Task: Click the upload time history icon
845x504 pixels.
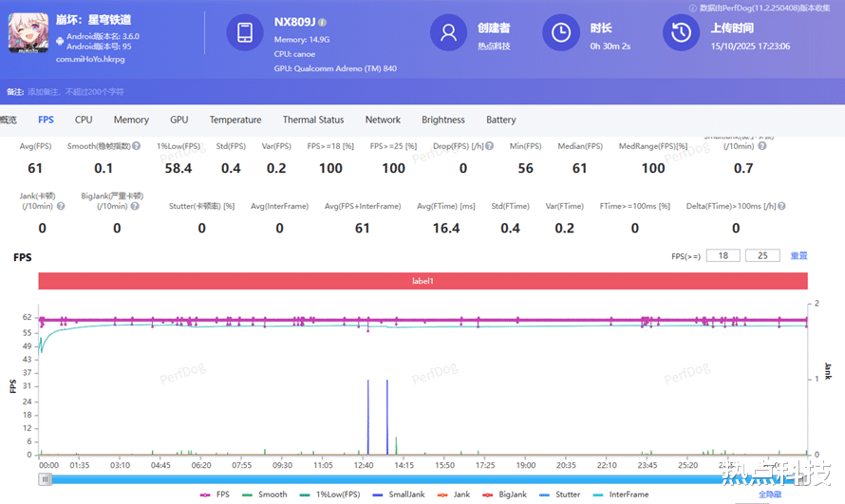Action: click(681, 32)
